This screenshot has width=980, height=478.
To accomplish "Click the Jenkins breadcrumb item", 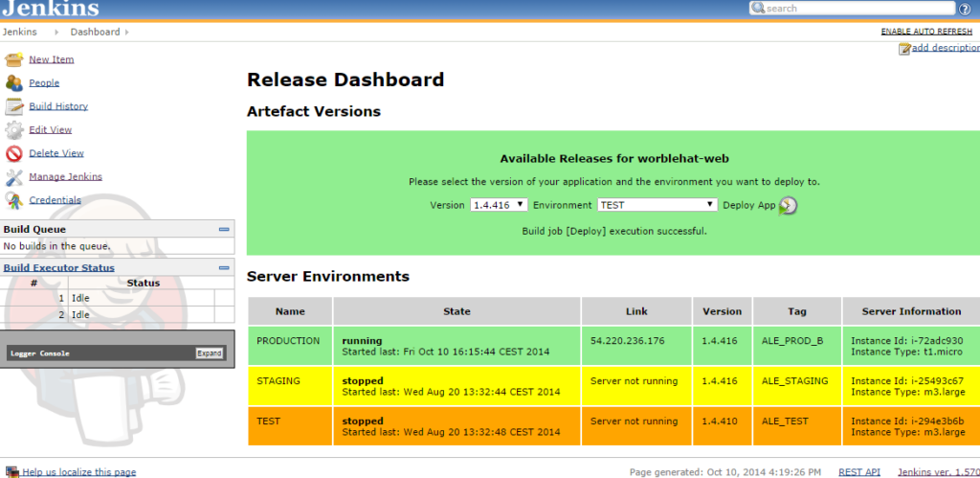I will coord(20,32).
